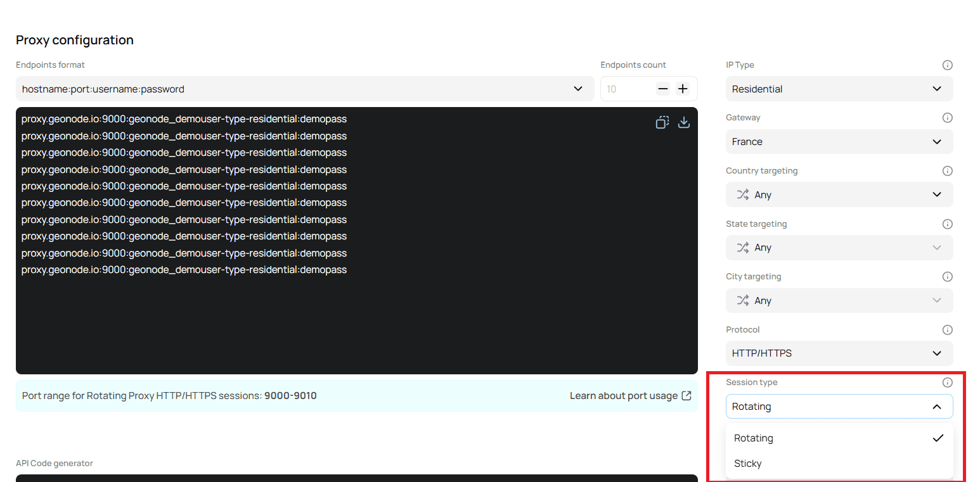The width and height of the screenshot is (980, 482).
Task: Download the endpoints as a file
Action: [684, 122]
